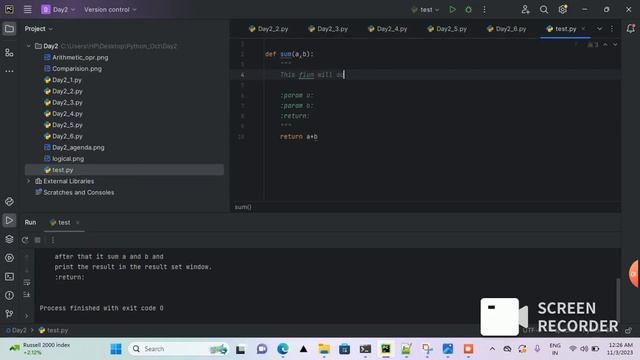Open the Services layers tool icon

pos(9,239)
